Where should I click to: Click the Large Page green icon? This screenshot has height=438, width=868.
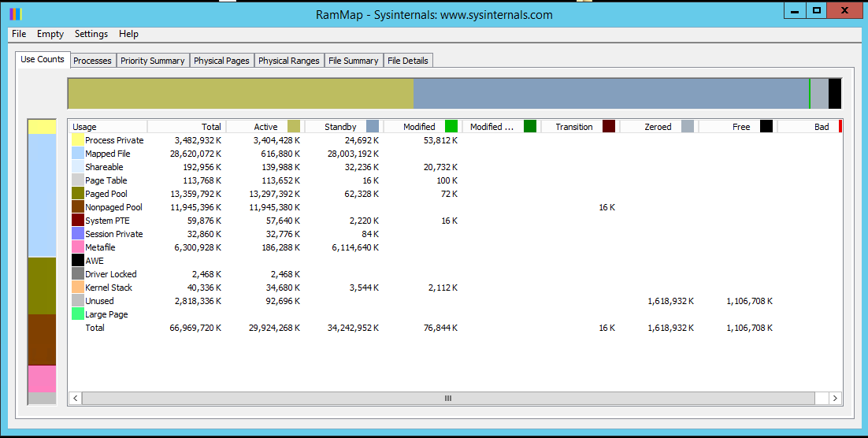[x=77, y=314]
